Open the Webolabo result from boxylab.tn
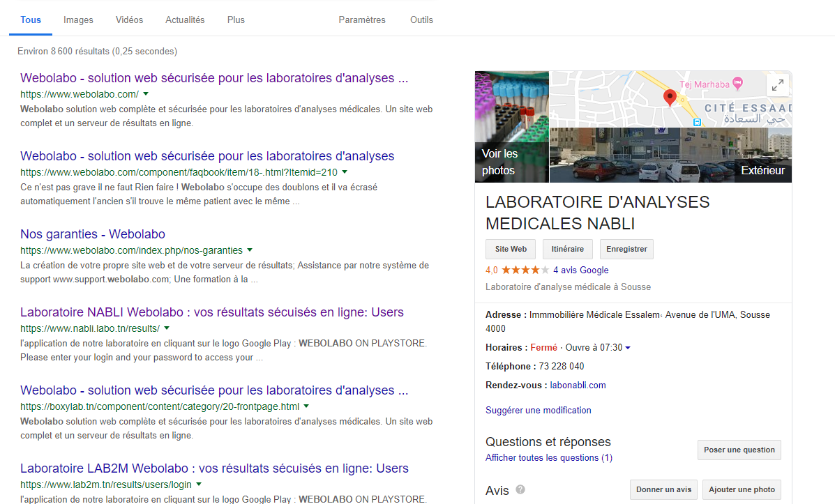835x504 pixels. point(214,390)
